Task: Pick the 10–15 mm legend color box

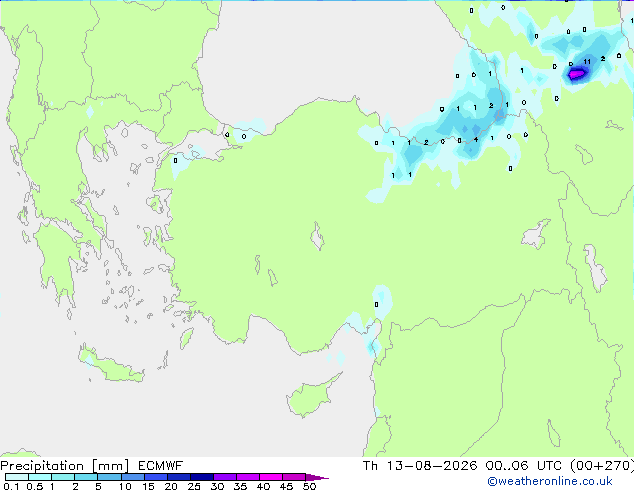Action: [x=132, y=477]
